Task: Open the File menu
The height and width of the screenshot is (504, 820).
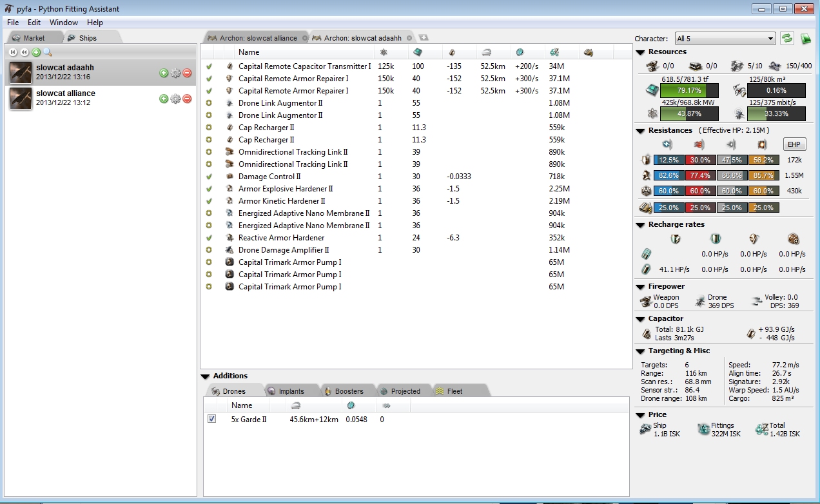Action: (13, 23)
